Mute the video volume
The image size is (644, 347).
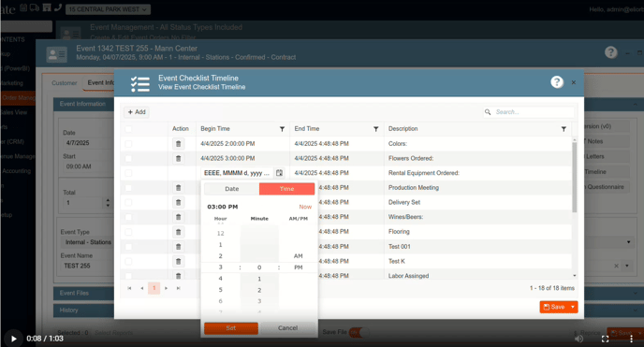pyautogui.click(x=578, y=339)
